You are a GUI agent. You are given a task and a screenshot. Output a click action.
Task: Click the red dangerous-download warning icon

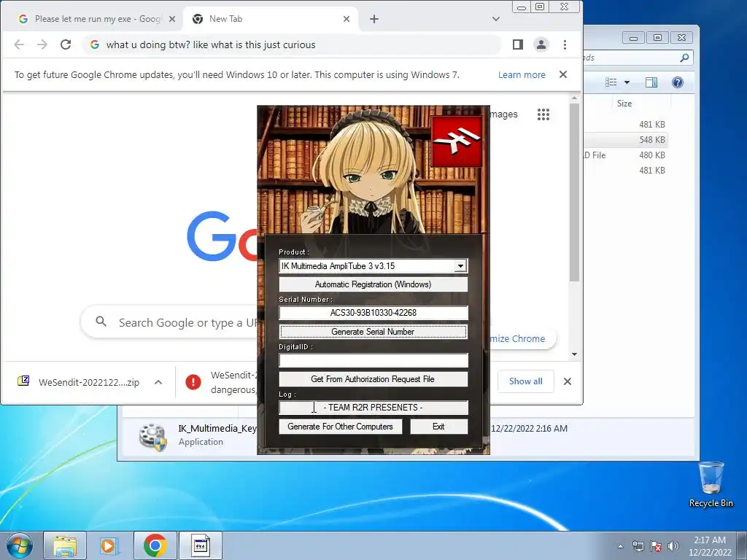193,382
